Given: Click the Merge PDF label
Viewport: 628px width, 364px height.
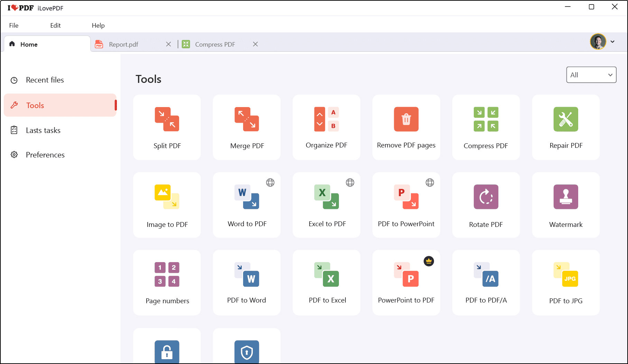Looking at the screenshot, I should (247, 146).
